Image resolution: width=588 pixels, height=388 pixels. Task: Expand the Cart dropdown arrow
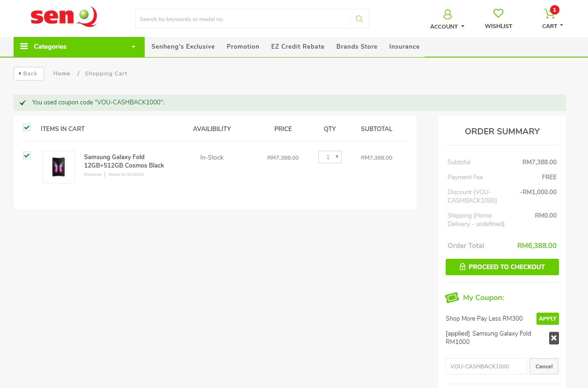coord(561,26)
